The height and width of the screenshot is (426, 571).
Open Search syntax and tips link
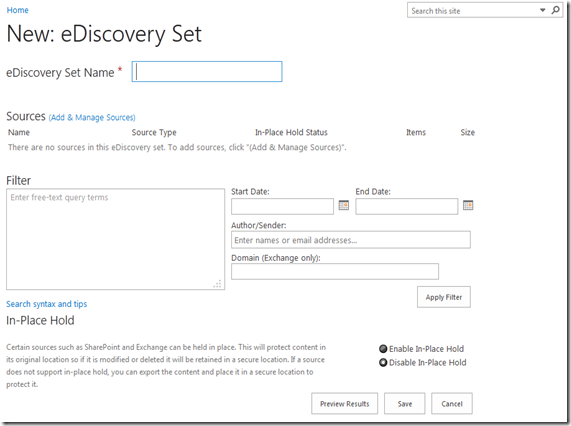pyautogui.click(x=47, y=304)
